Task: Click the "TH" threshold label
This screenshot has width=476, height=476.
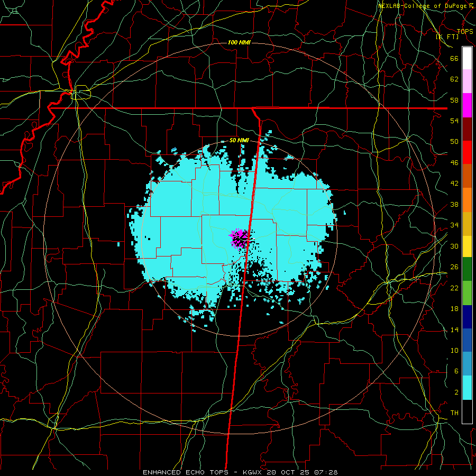Action: [x=454, y=413]
